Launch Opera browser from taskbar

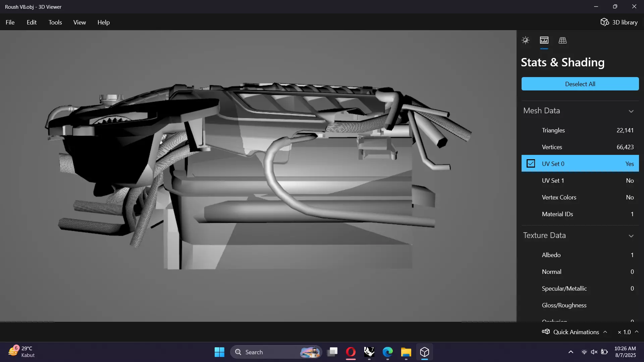pyautogui.click(x=351, y=352)
